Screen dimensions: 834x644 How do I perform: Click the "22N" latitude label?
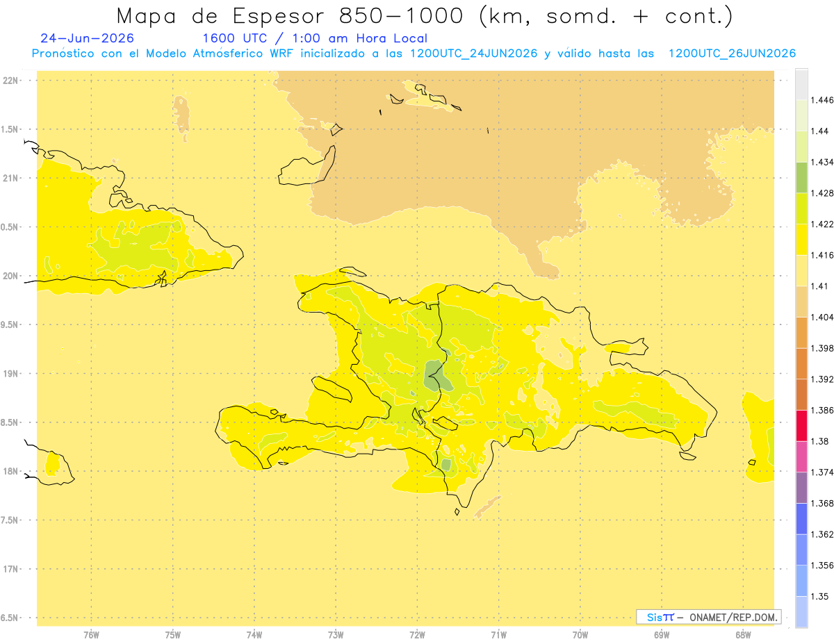tap(10, 80)
